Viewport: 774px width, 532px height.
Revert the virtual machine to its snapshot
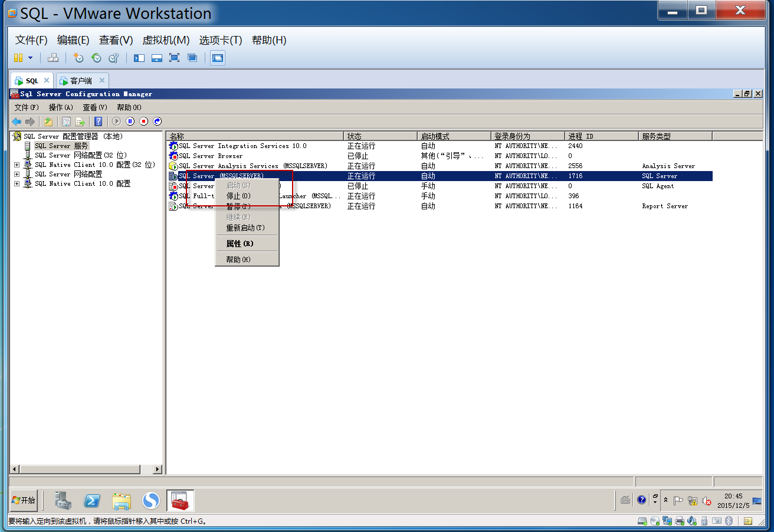(96, 58)
